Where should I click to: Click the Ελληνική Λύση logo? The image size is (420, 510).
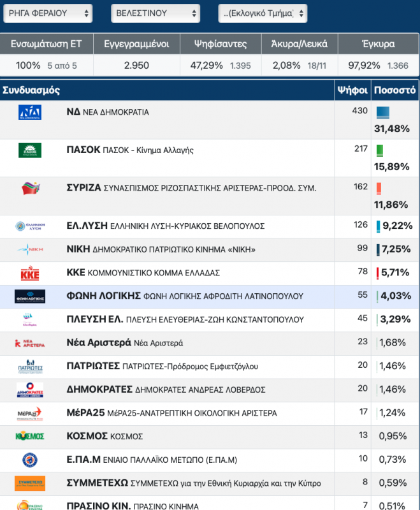[x=30, y=226]
